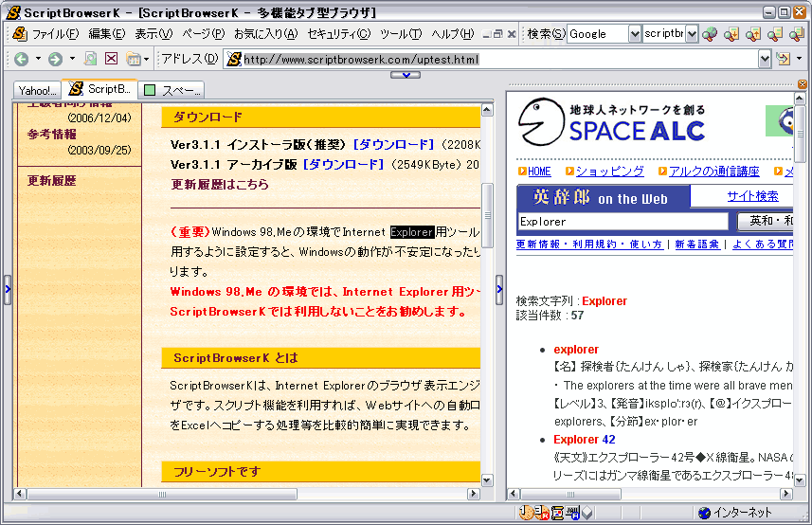Open the ヘルプ(H) menu
Screen dimensions: 812x525
click(452, 34)
